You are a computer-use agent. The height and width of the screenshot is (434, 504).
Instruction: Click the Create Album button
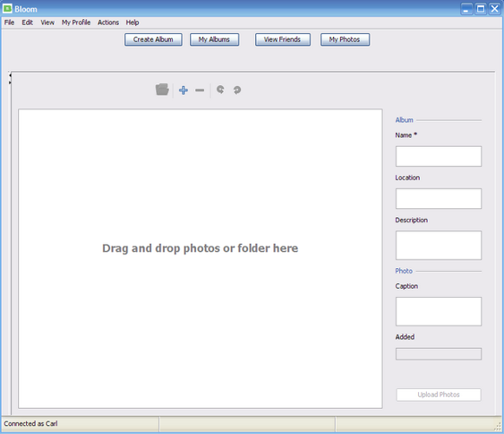click(x=154, y=40)
